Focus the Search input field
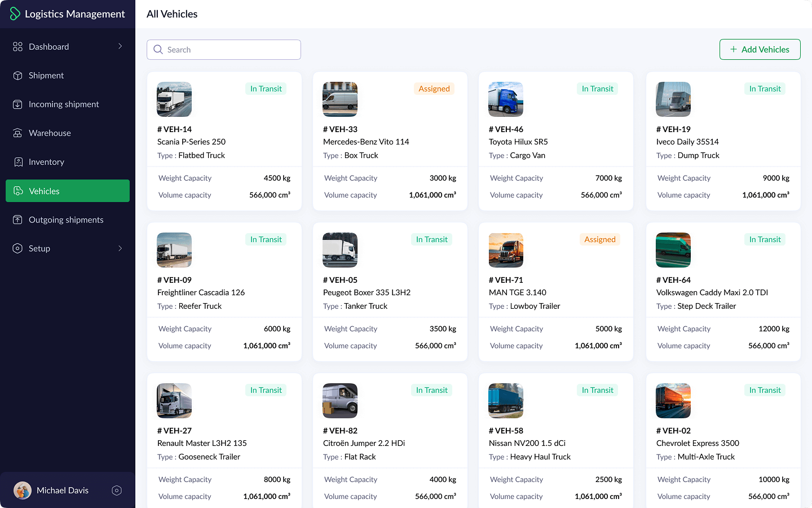 pyautogui.click(x=231, y=50)
